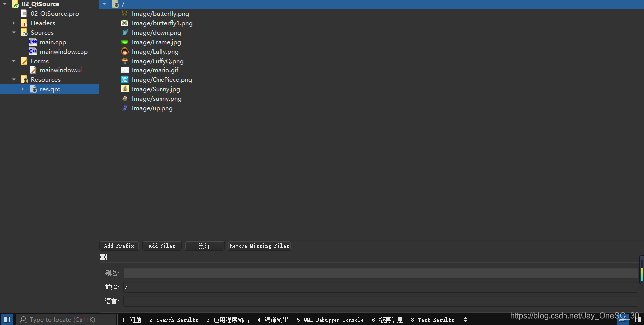644x325 pixels.
Task: Collapse the Forms folder arrow
Action: click(x=14, y=61)
